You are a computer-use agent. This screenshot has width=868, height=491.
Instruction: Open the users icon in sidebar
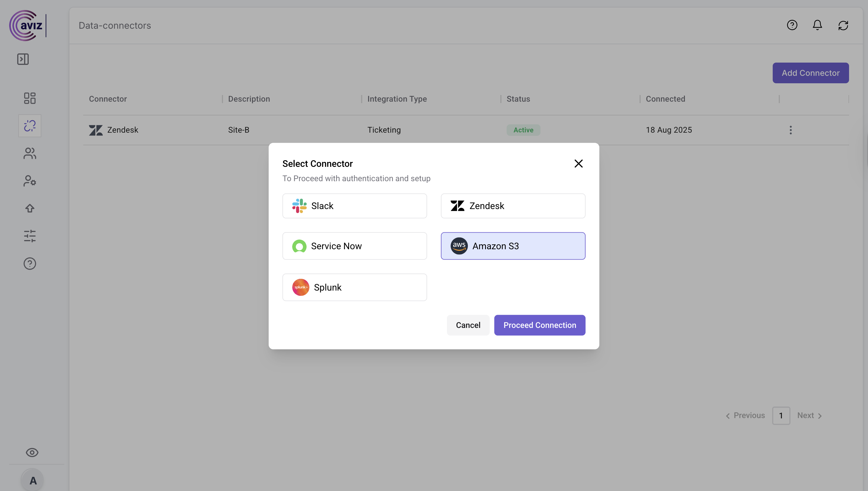tap(30, 153)
